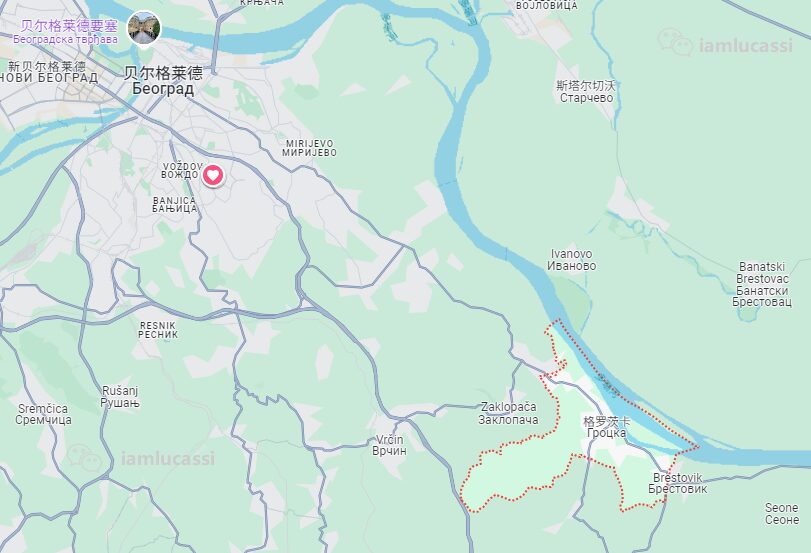Open the Belgrade Fortress photo thumbnail
811x553 pixels.
tap(144, 28)
